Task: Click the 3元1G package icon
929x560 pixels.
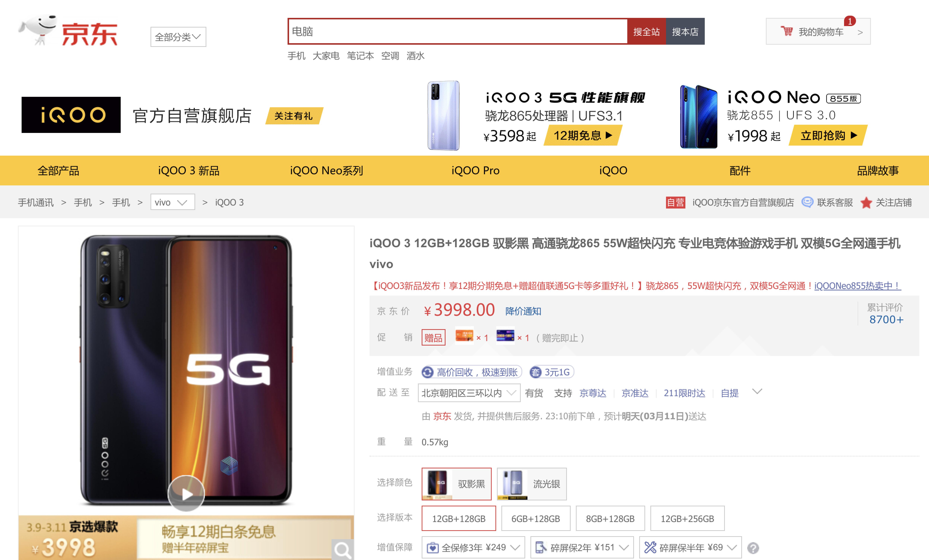Action: click(535, 372)
